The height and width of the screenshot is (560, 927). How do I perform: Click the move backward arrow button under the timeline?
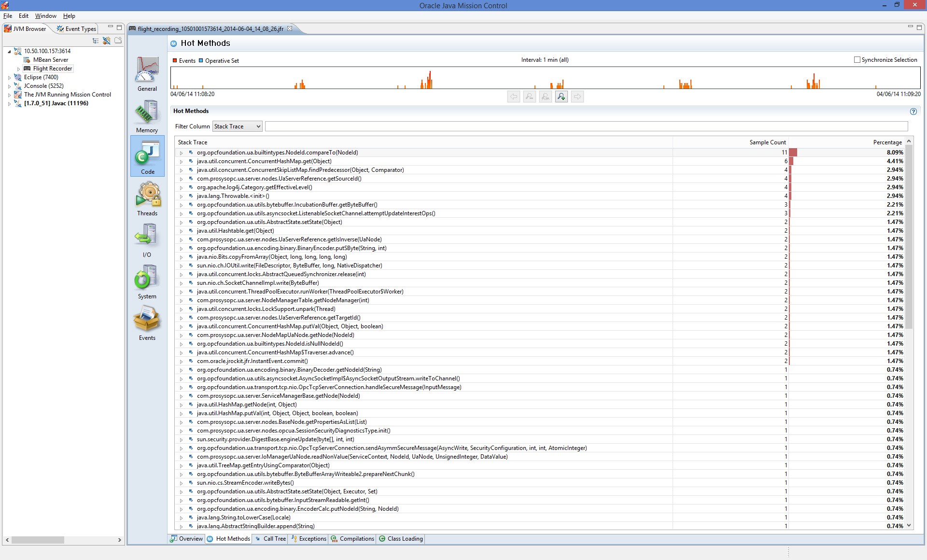pos(514,97)
